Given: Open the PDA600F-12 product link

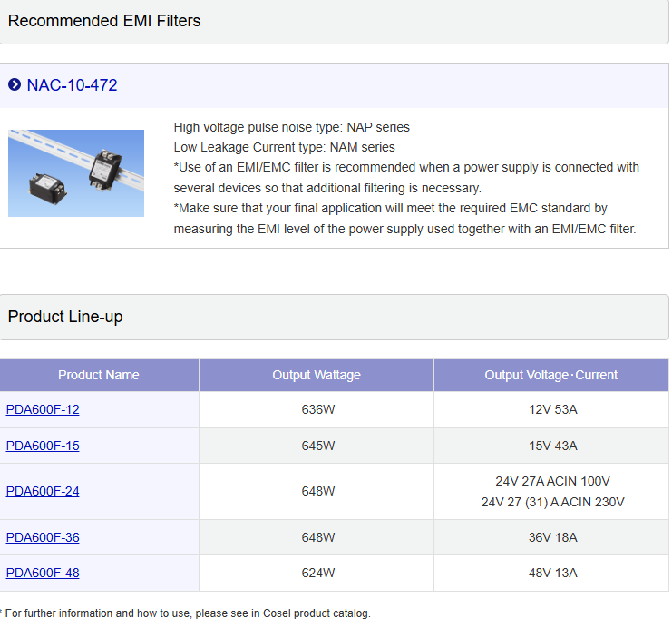Looking at the screenshot, I should coord(43,409).
